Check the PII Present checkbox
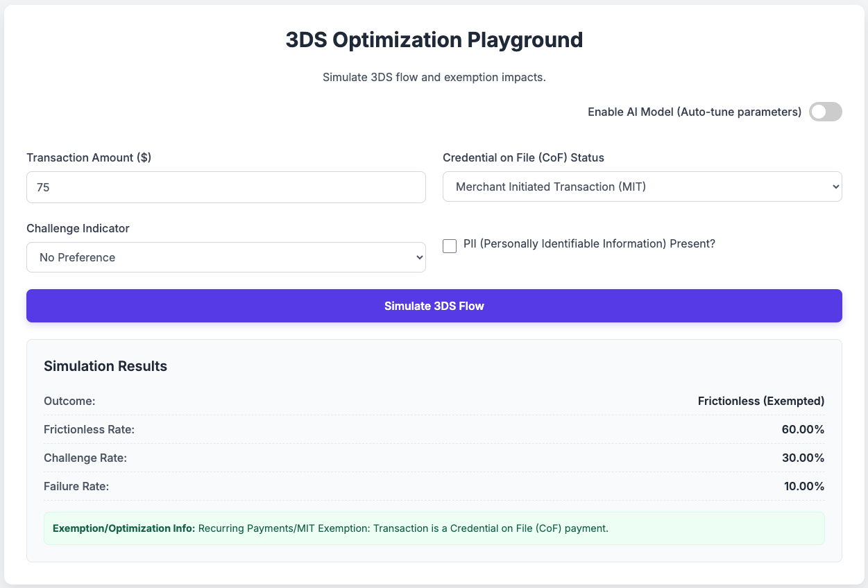 pyautogui.click(x=450, y=246)
